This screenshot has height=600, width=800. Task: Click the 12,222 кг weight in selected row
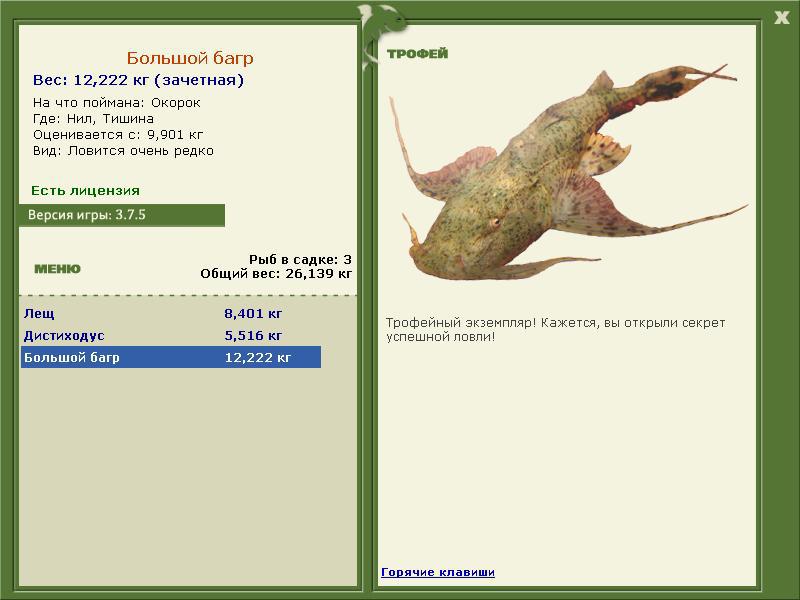pos(258,358)
